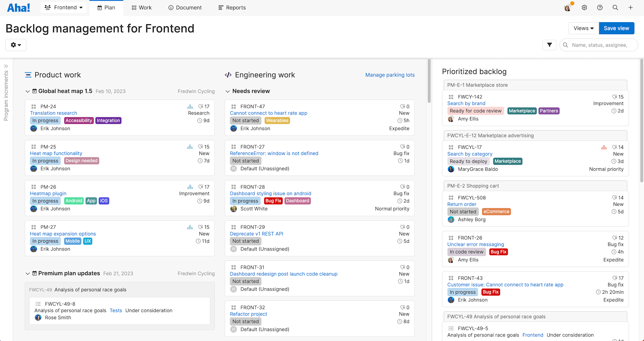644x341 pixels.
Task: Open the help icon in the top bar
Action: [600, 7]
